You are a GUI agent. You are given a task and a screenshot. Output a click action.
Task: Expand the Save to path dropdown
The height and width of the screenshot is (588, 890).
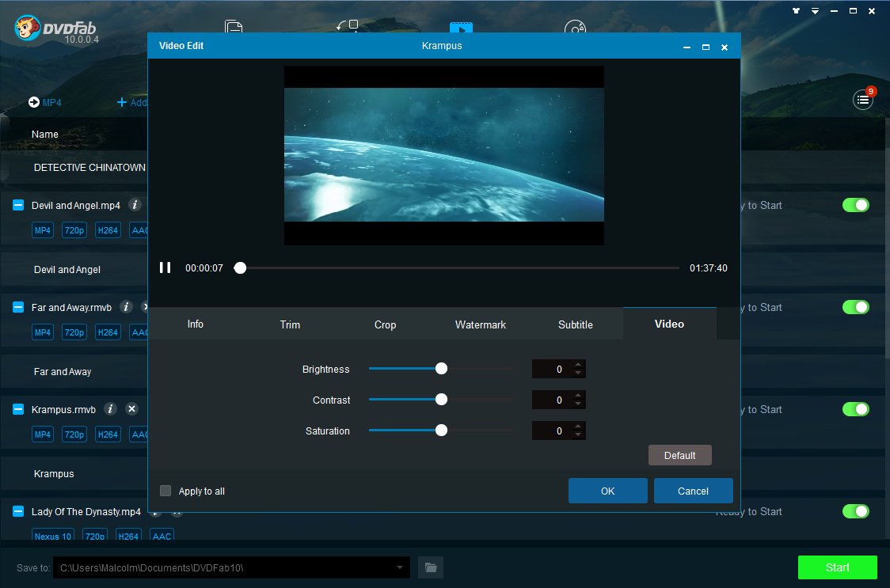[x=400, y=567]
